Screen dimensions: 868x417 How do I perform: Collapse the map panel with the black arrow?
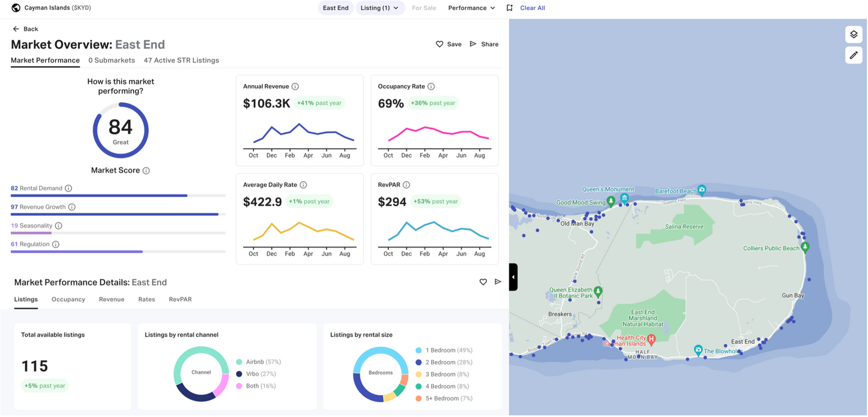(x=513, y=276)
